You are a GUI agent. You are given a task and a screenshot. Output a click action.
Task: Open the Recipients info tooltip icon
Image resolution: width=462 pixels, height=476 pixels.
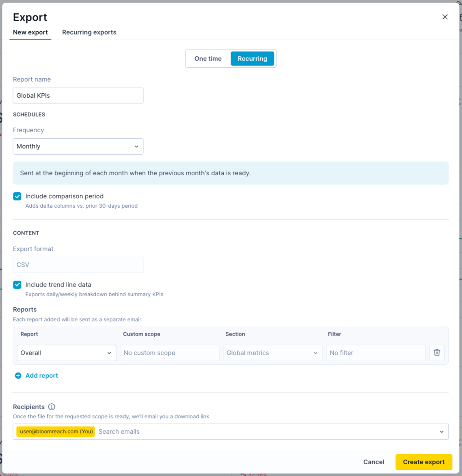[x=52, y=407]
